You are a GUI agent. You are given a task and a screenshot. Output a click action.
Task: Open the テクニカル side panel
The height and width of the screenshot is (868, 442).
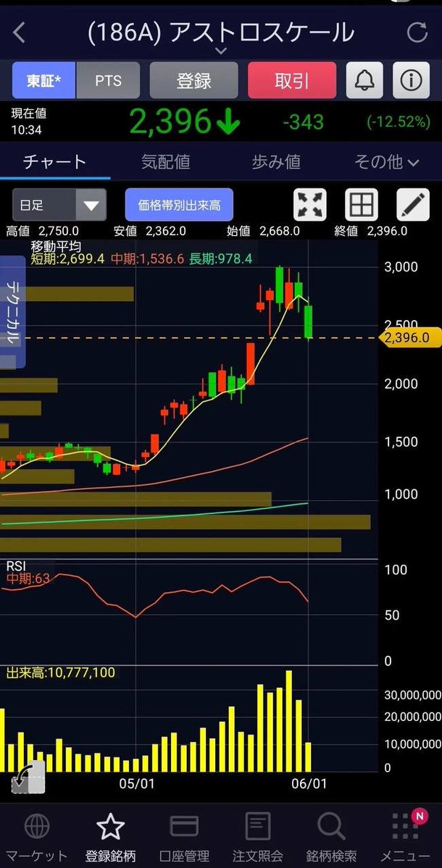(x=12, y=312)
